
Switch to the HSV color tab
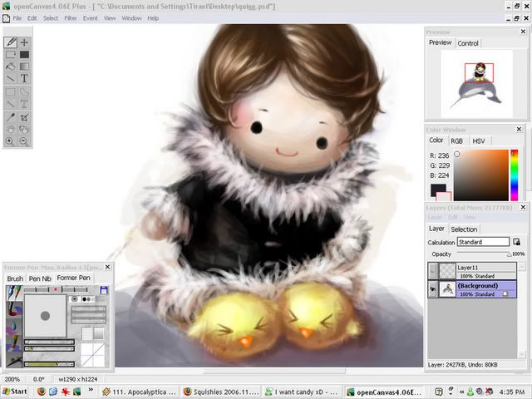click(x=479, y=141)
